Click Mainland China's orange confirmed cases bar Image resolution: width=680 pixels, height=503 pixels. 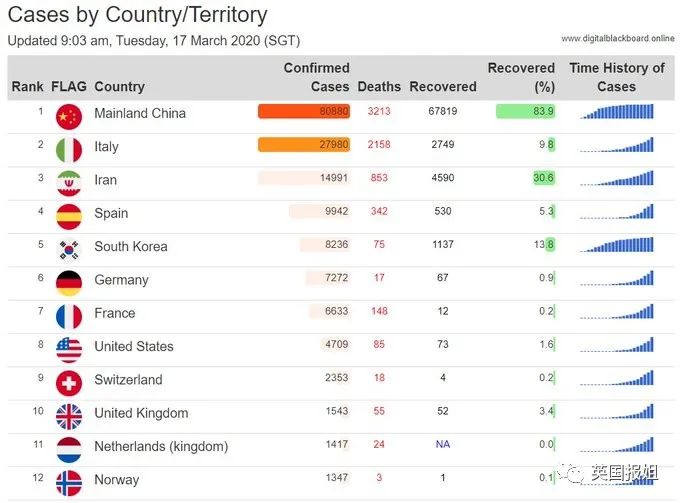(x=303, y=112)
